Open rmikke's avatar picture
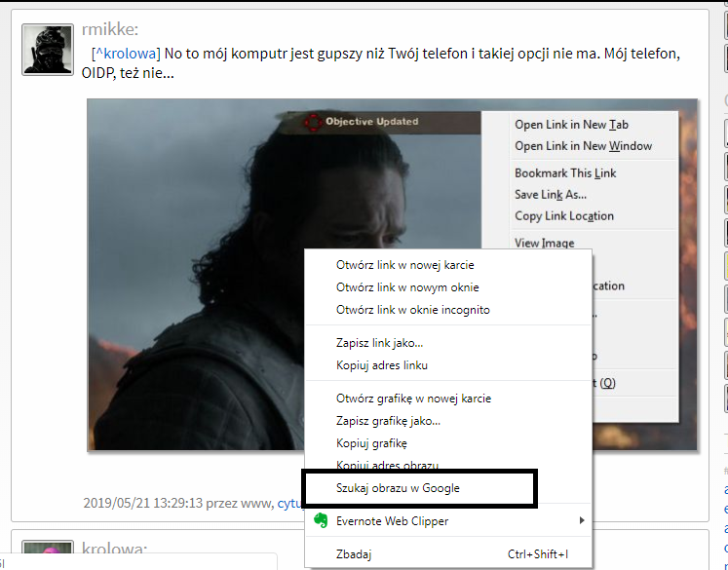 pos(48,50)
